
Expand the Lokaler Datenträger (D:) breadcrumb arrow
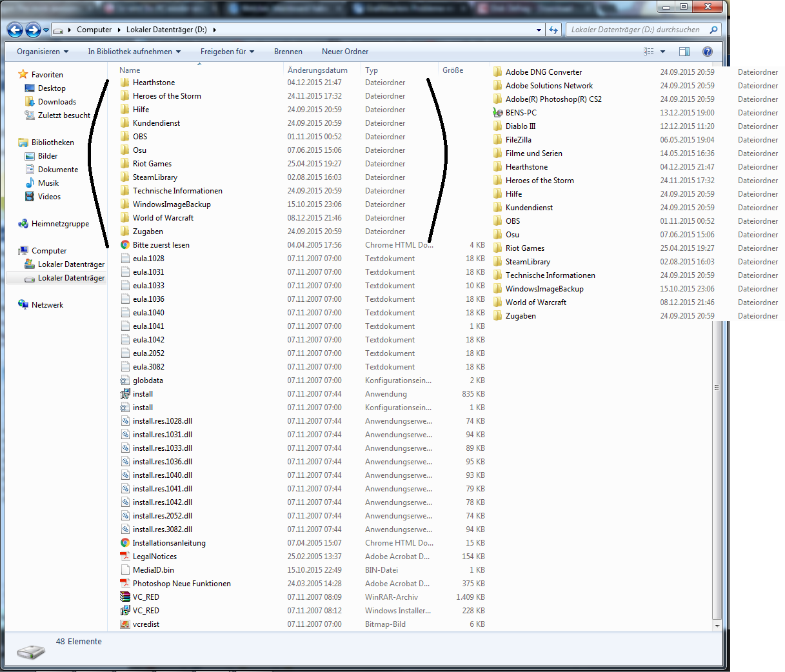pos(214,30)
